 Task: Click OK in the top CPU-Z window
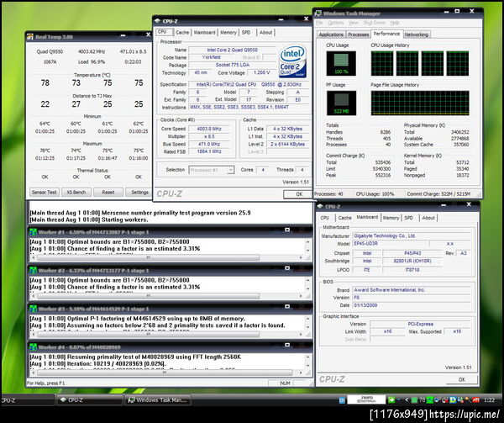pos(299,194)
